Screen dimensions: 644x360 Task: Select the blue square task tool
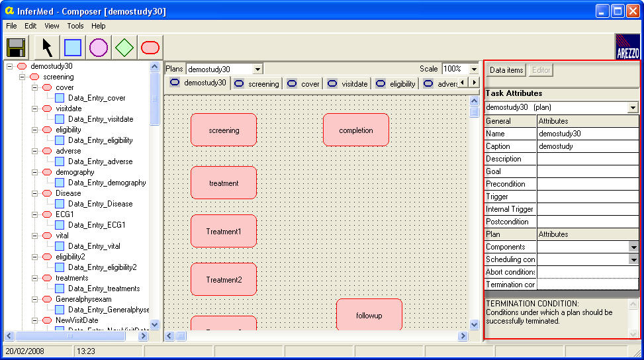point(73,48)
